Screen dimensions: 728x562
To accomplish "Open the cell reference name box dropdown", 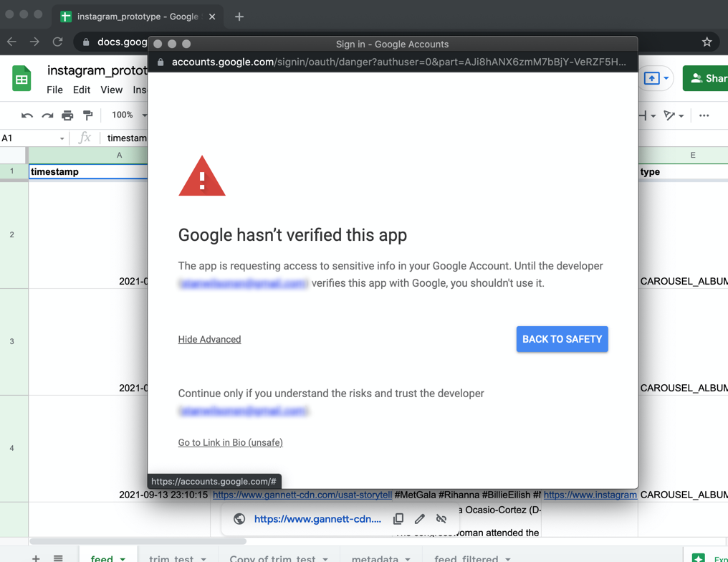I will (62, 138).
